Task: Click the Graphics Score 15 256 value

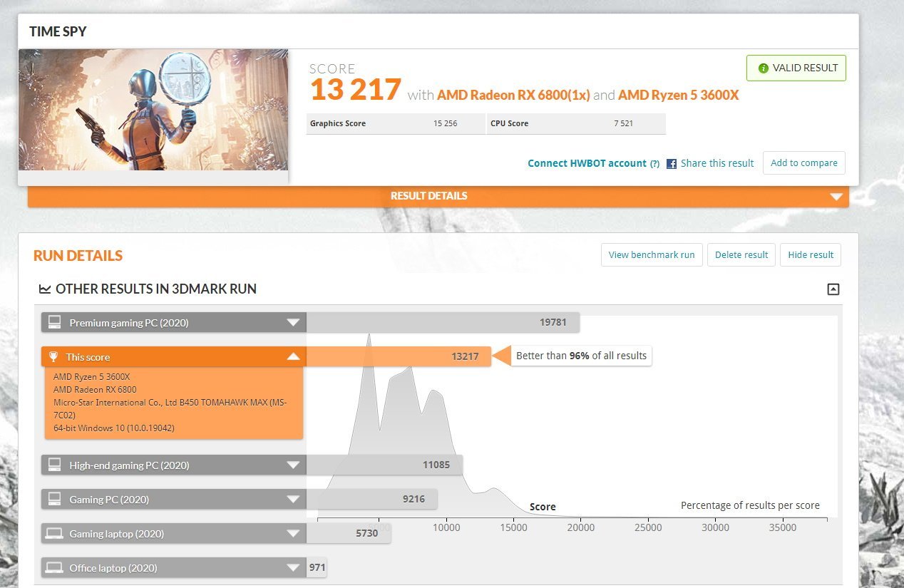Action: point(445,123)
